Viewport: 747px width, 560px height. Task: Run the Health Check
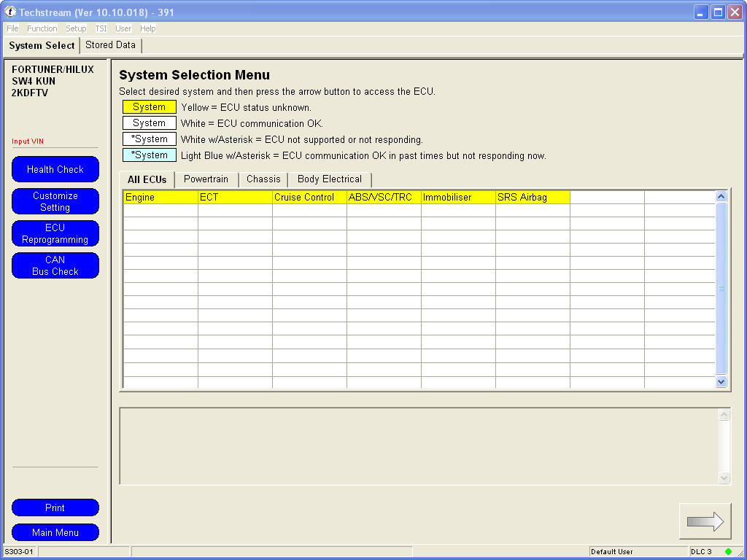[55, 169]
